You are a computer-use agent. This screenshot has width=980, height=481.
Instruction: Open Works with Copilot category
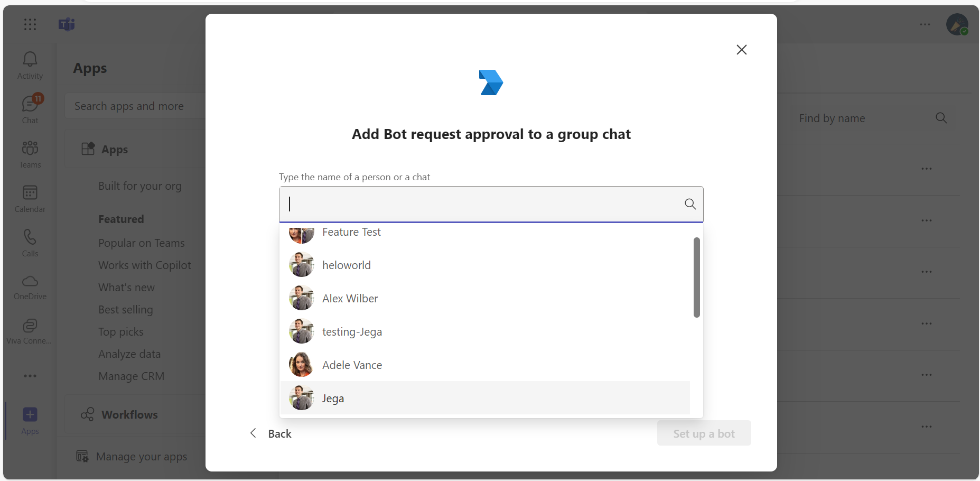pyautogui.click(x=145, y=265)
